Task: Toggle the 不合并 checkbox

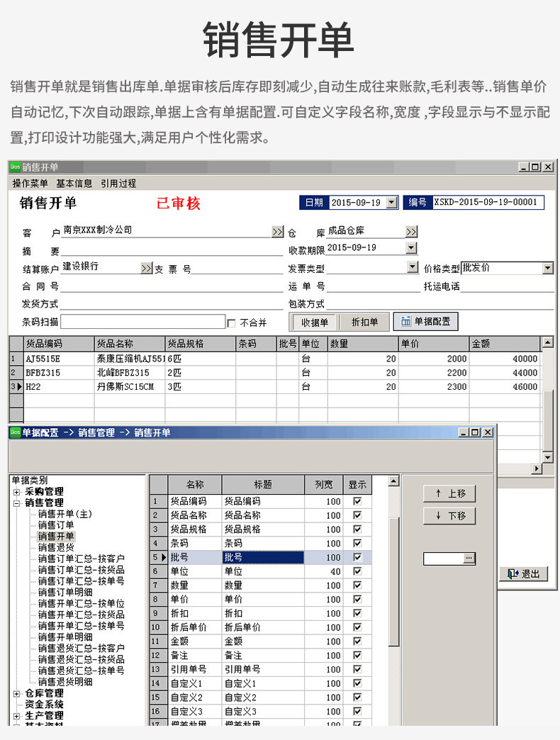Action: click(231, 323)
